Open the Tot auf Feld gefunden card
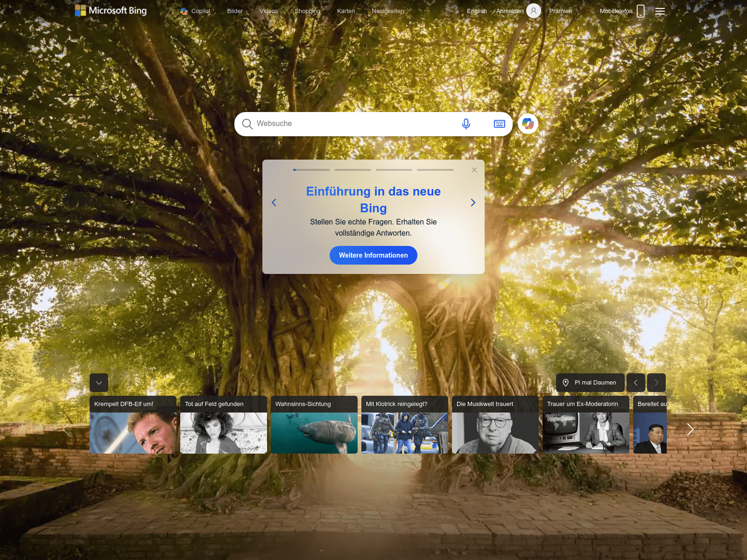 (224, 425)
